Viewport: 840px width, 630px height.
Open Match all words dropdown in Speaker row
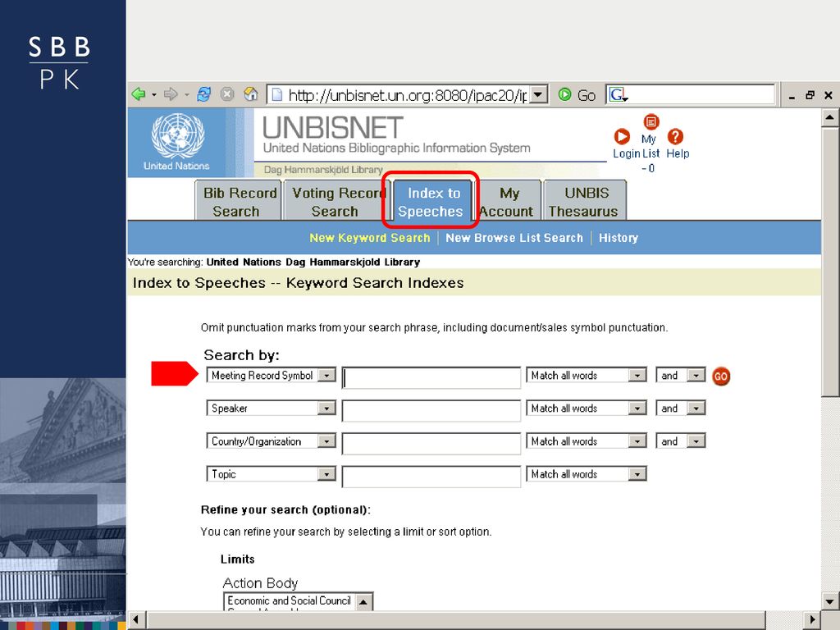(637, 409)
